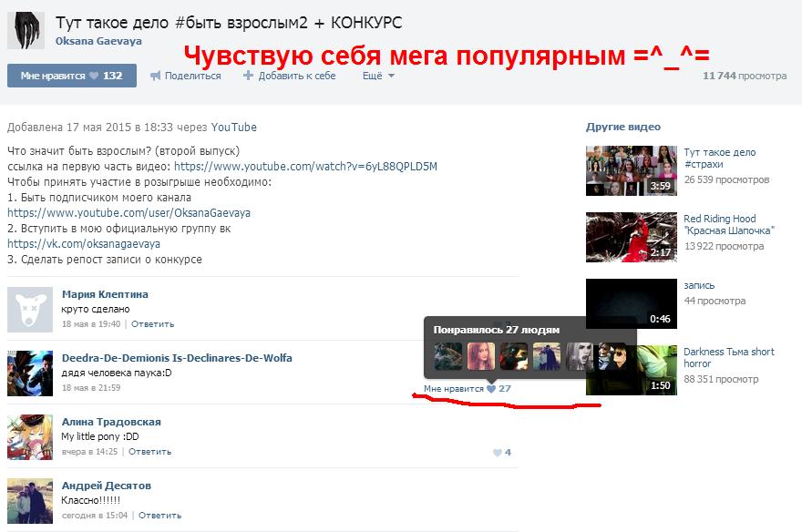Click the second liker avatar in popup
This screenshot has height=532, width=802.
[x=481, y=356]
